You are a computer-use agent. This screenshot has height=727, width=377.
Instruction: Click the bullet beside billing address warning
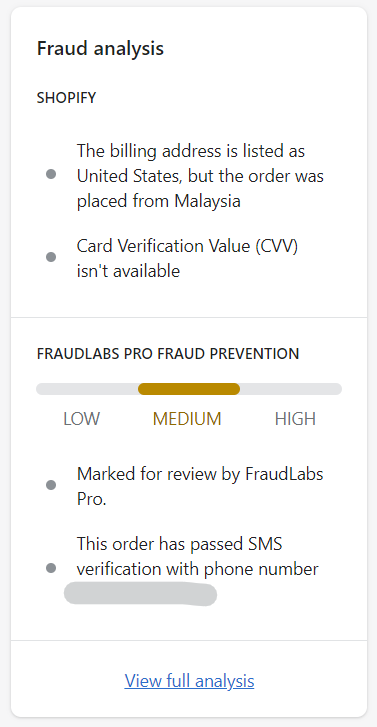(x=51, y=174)
